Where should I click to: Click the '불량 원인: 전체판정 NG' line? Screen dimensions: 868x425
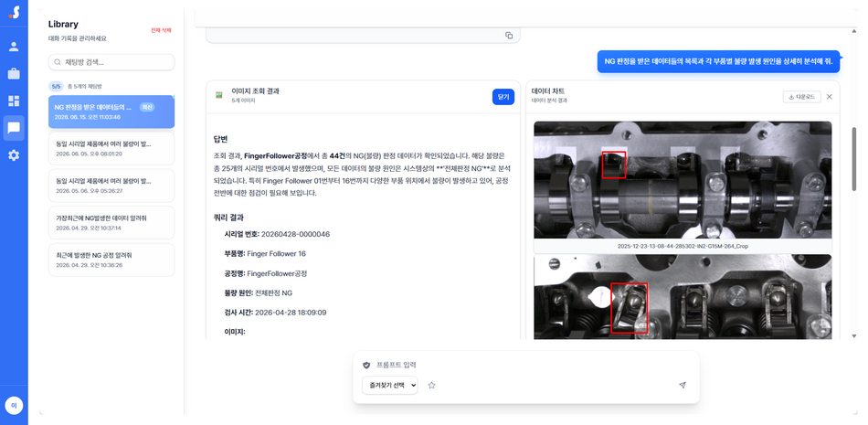(258, 293)
